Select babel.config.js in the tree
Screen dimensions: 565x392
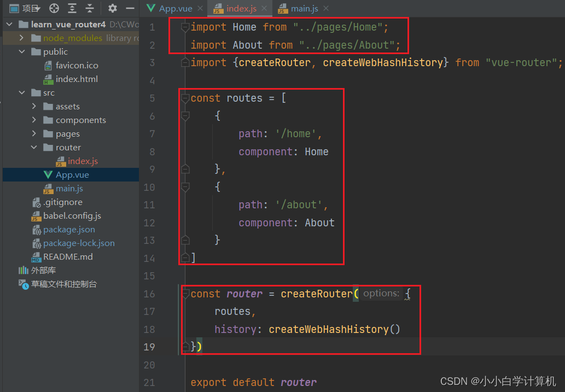[72, 216]
